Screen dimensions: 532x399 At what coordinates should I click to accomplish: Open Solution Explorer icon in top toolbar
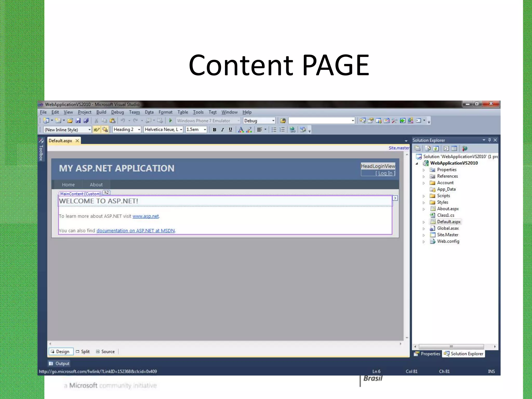pos(363,121)
